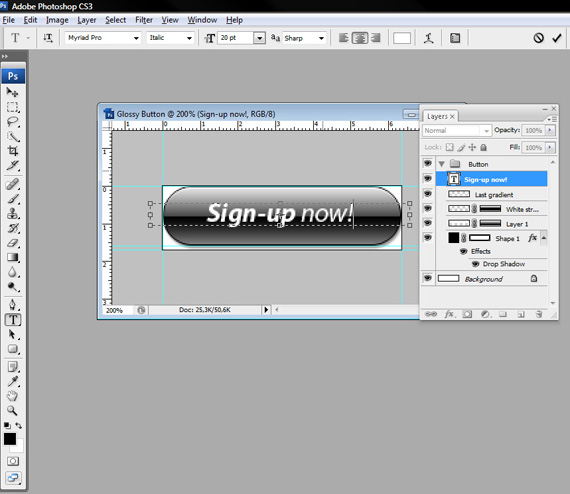Screen dimensions: 570x494
Task: Select the Pen tool
Action: point(12,305)
